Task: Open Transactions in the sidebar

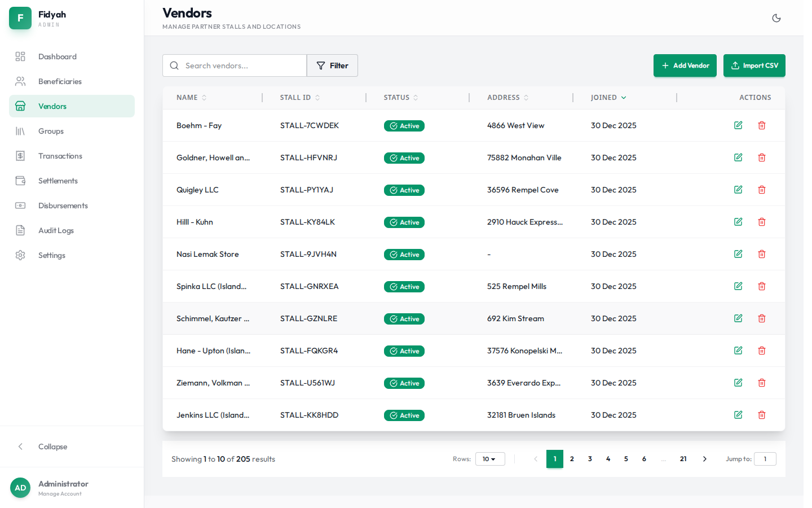Action: point(60,156)
